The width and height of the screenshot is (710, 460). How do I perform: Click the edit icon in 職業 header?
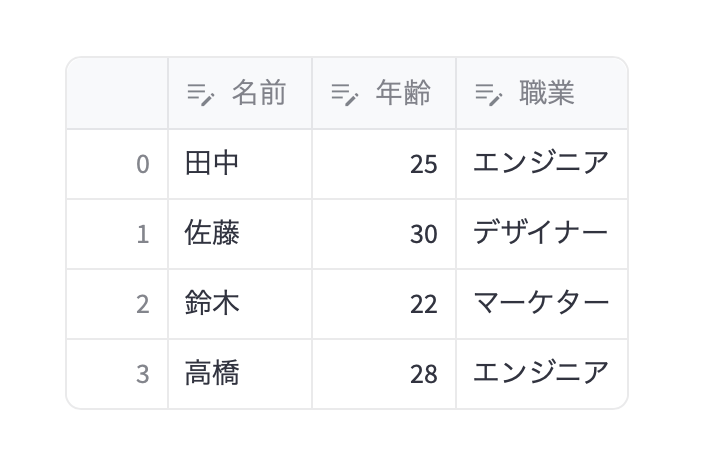489,94
